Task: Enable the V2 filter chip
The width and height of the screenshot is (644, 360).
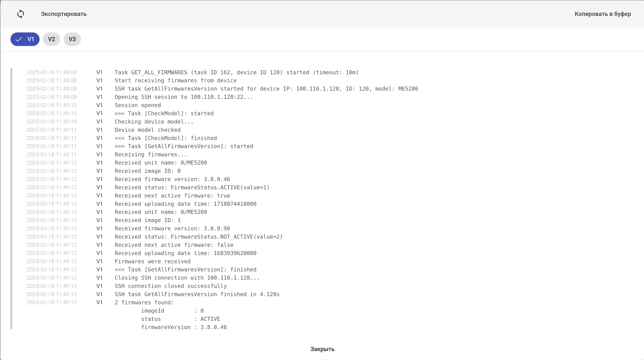Action: click(51, 39)
